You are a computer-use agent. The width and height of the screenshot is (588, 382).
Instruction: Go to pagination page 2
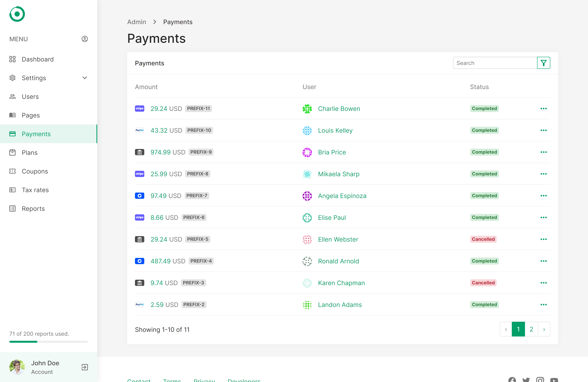click(531, 329)
